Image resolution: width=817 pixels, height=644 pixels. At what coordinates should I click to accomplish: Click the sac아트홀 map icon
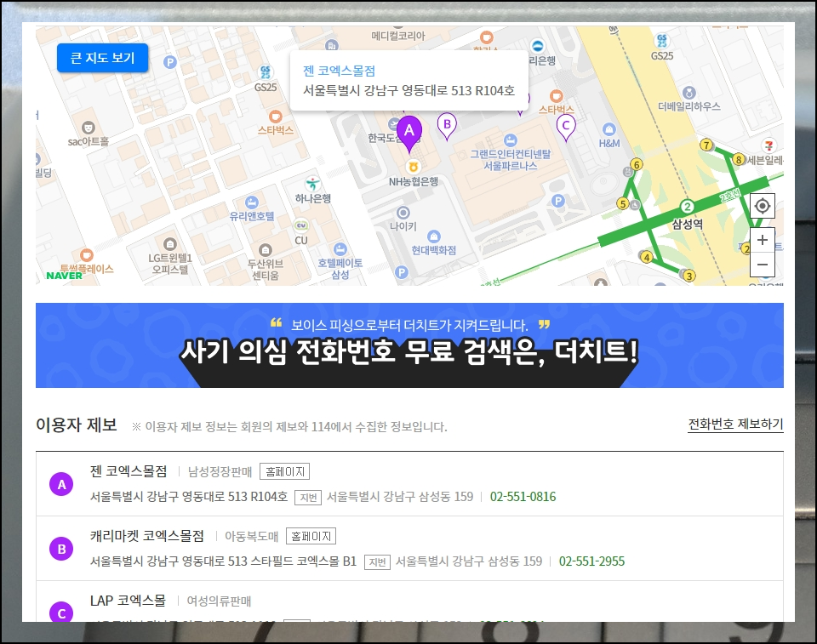pyautogui.click(x=88, y=127)
